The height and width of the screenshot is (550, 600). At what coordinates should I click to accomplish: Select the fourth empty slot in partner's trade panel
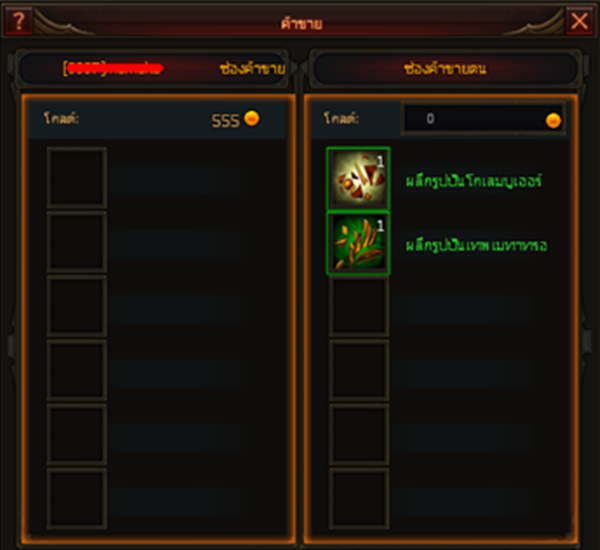(77, 370)
